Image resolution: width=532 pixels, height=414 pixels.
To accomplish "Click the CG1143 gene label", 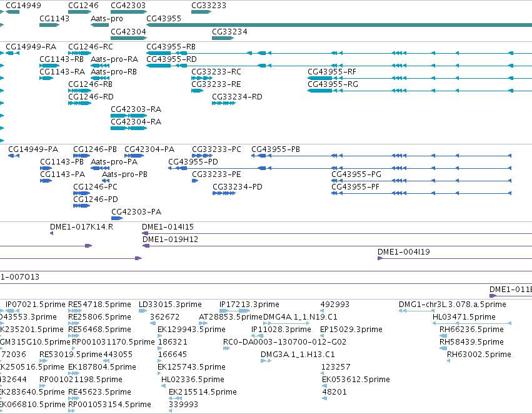I will point(54,18).
